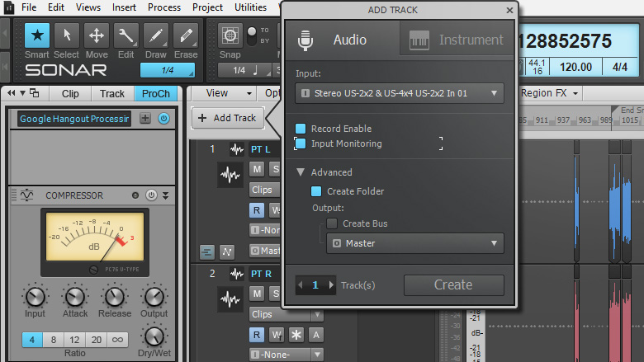
Task: Click the track 1 lanes icon
Action: 207,252
